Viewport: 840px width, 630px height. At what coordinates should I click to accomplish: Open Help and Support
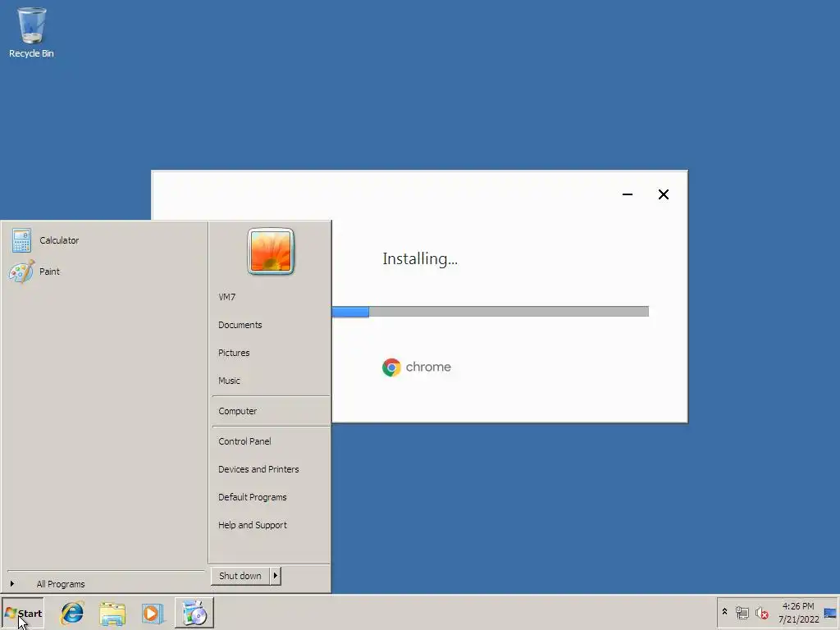[271, 525]
